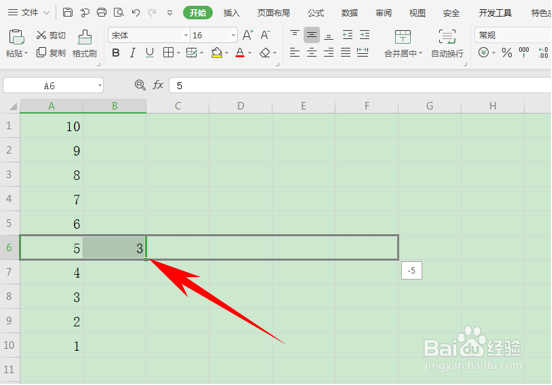
Task: Toggle bold formatting
Action: pyautogui.click(x=115, y=53)
